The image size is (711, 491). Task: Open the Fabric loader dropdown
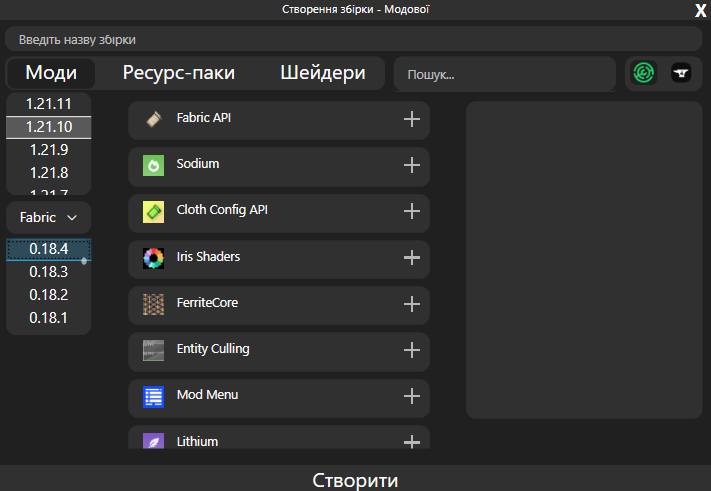click(x=49, y=217)
